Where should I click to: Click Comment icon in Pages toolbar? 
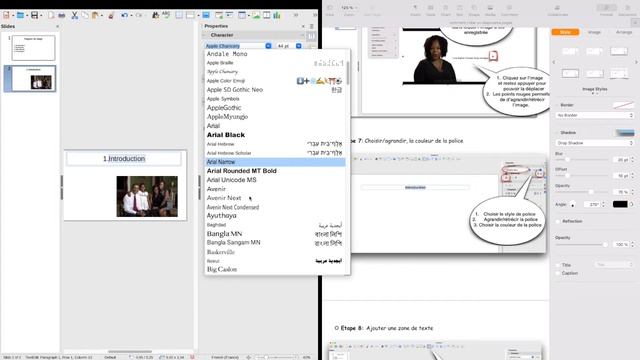pyautogui.click(x=509, y=10)
